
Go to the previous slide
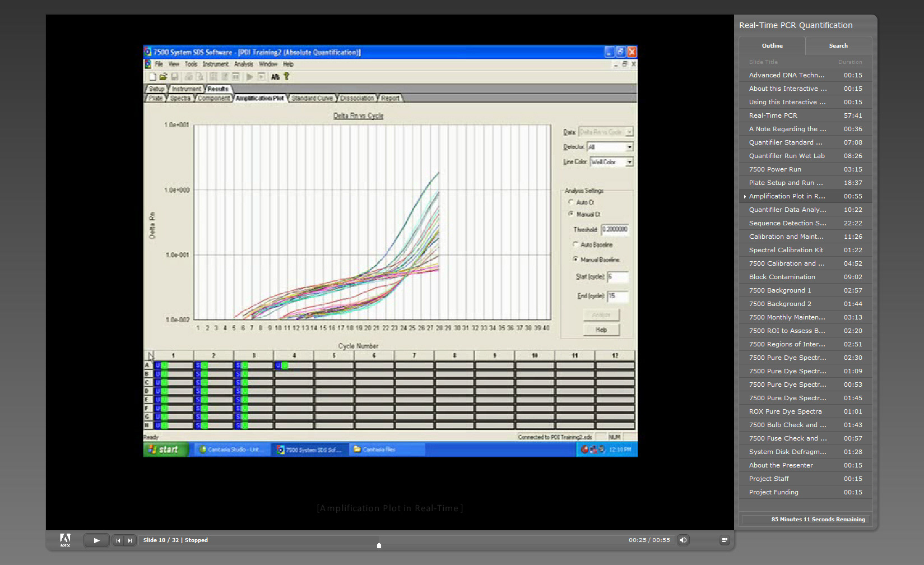click(x=118, y=540)
